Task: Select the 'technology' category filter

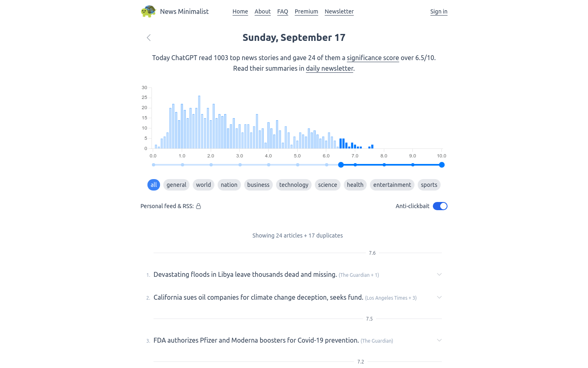Action: (x=294, y=185)
